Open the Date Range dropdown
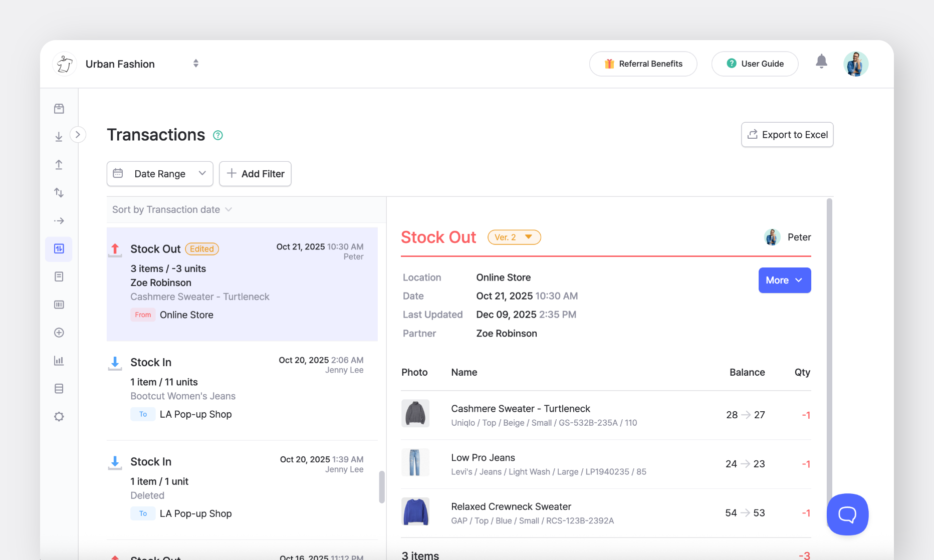Image resolution: width=934 pixels, height=560 pixels. pyautogui.click(x=160, y=174)
